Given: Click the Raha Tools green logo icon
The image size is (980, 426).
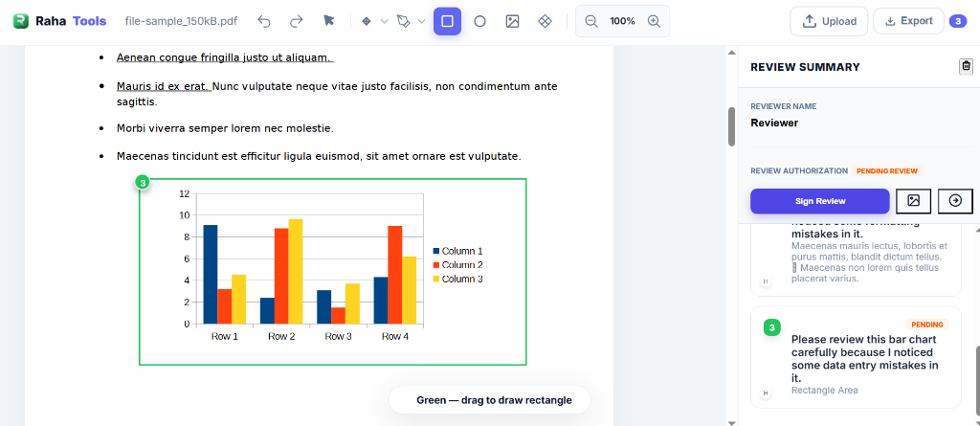Looking at the screenshot, I should pos(21,21).
